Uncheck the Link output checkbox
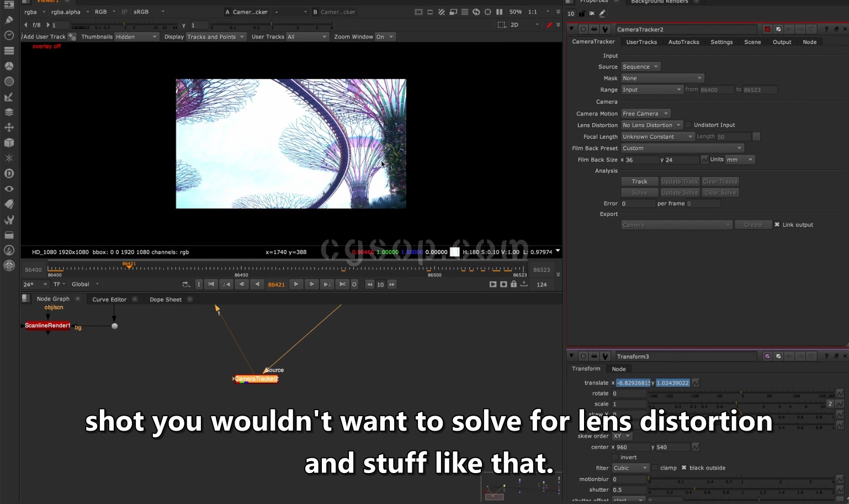This screenshot has height=504, width=849. tap(777, 225)
